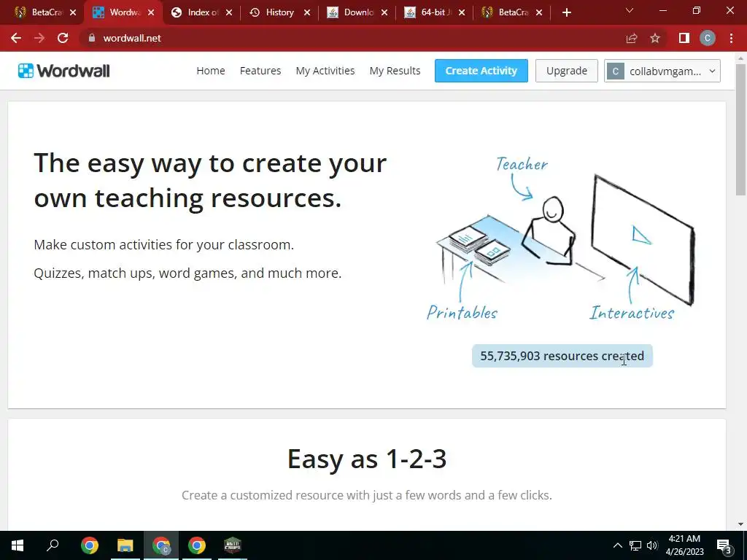747x560 pixels.
Task: Click the 'Easy as 1-2-3' heading
Action: [367, 459]
